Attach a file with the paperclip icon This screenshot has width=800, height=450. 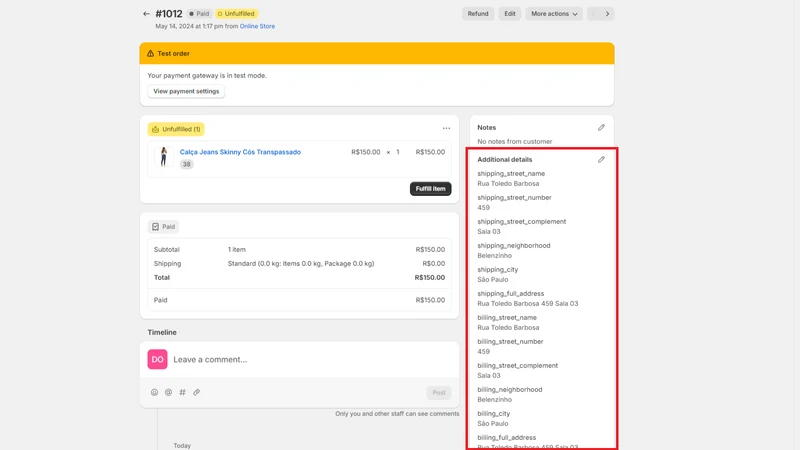[196, 392]
